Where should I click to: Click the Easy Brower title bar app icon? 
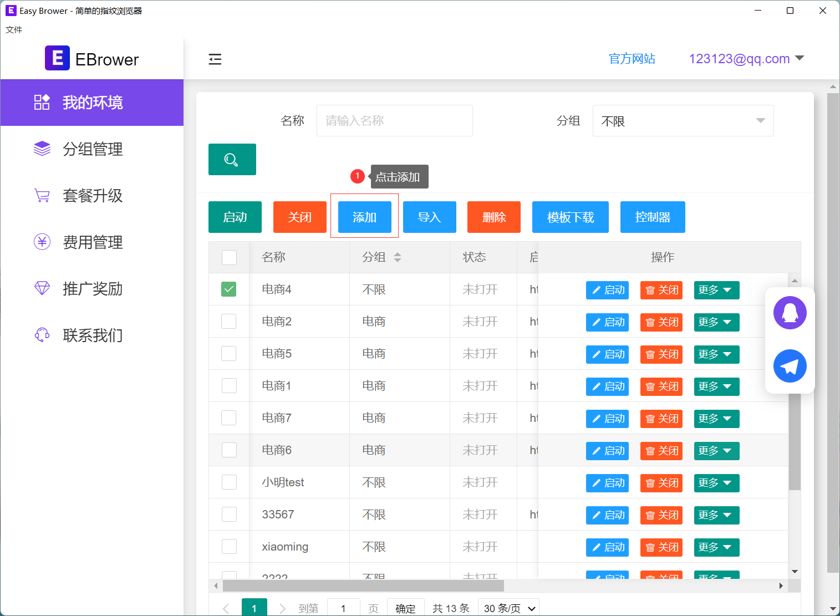pyautogui.click(x=11, y=11)
